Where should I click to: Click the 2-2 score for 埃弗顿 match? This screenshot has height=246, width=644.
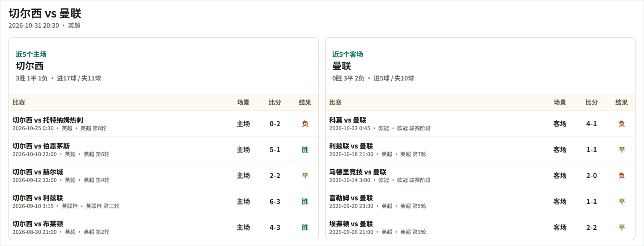pos(592,227)
